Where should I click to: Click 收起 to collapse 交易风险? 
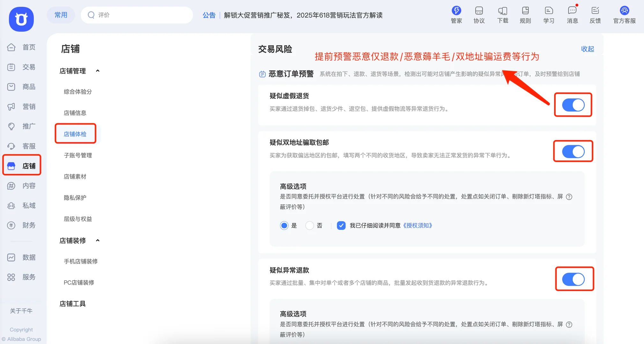587,49
